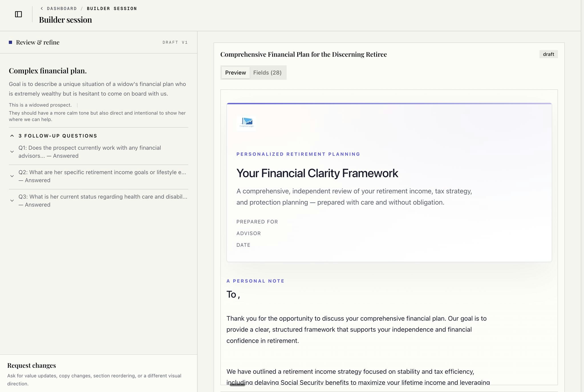Select the 'Your Financial Clarity Framework' heading
Viewport: 584px width, 392px height.
click(x=317, y=173)
